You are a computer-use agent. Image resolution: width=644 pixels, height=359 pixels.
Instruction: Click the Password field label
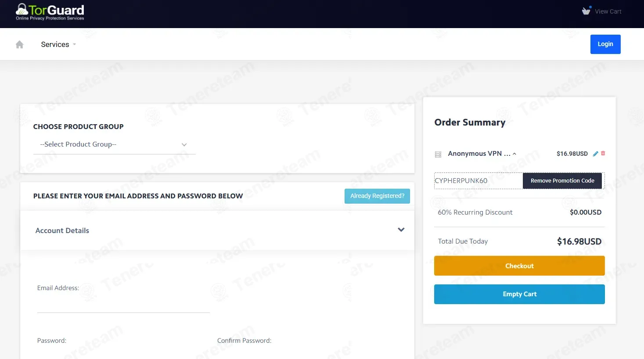[x=52, y=341]
